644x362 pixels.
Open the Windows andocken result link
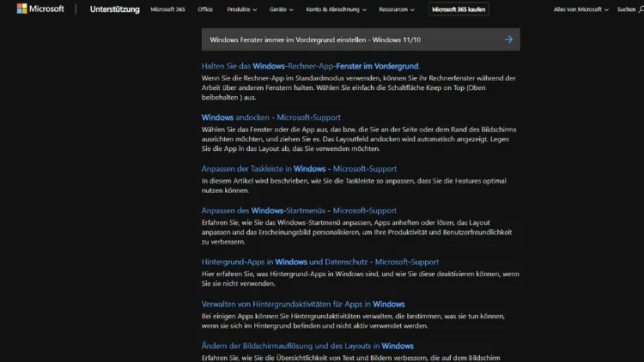tap(271, 118)
